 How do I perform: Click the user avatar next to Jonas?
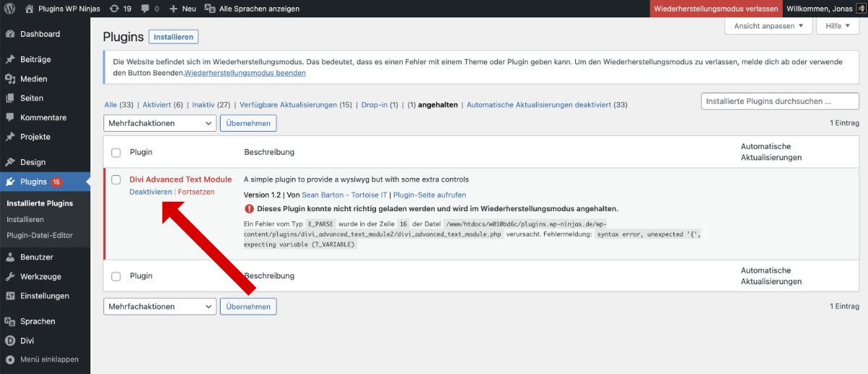pos(860,9)
